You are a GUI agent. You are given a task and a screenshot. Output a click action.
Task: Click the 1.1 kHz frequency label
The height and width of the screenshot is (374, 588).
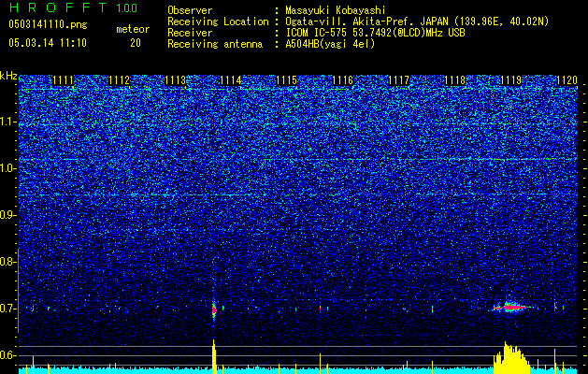(x=8, y=122)
